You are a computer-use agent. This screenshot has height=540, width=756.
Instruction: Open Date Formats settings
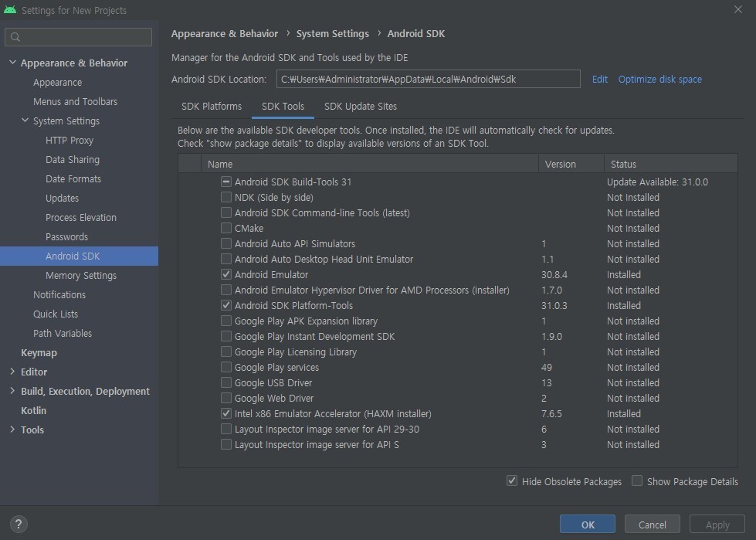click(x=73, y=179)
